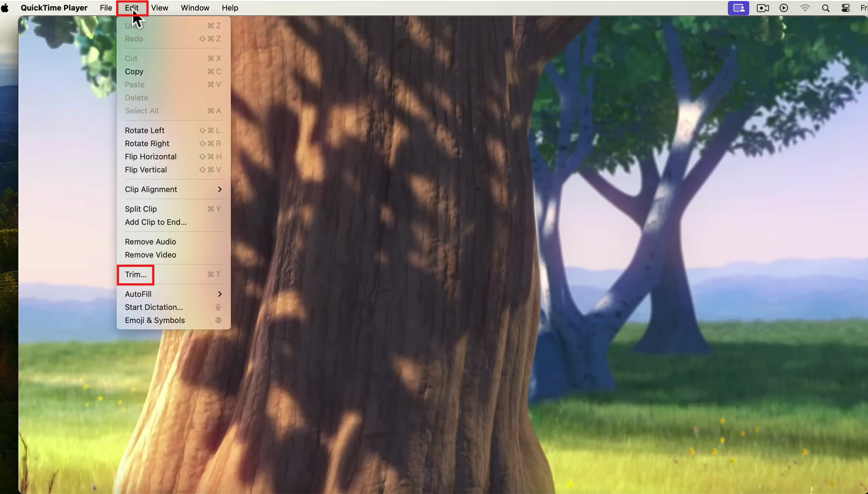Click the purple screen sharing status icon
Viewport: 868px width, 494px height.
click(739, 8)
